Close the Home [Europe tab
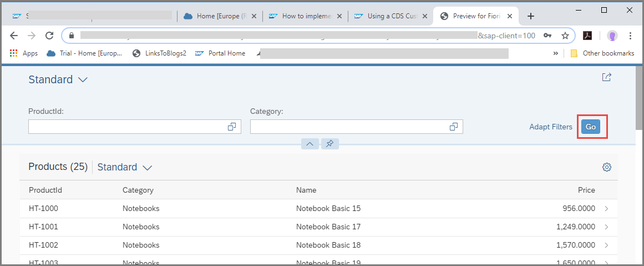 pyautogui.click(x=254, y=16)
